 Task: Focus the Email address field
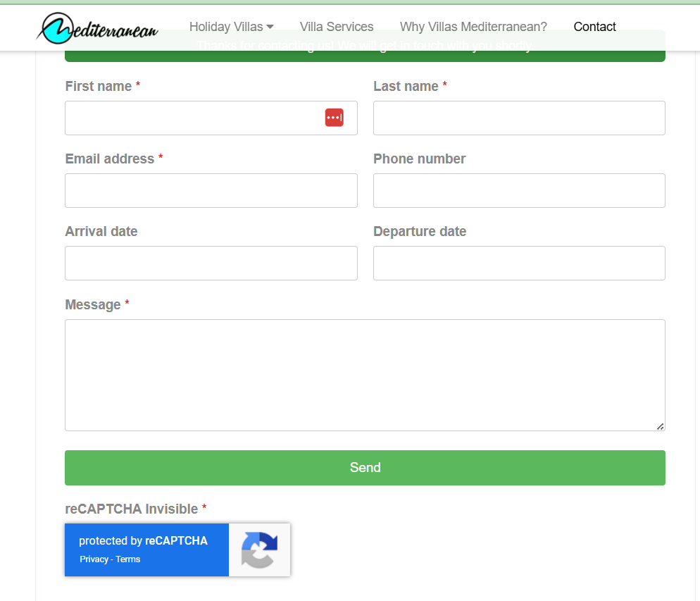coord(211,191)
